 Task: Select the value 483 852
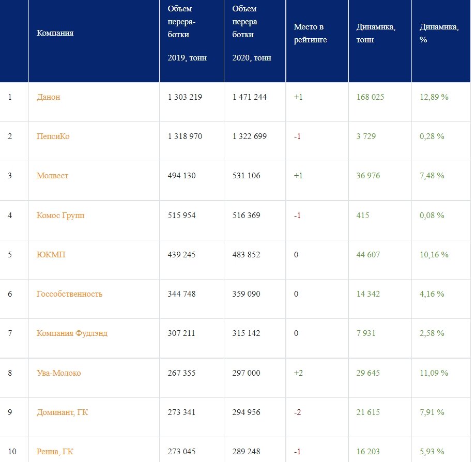point(247,255)
